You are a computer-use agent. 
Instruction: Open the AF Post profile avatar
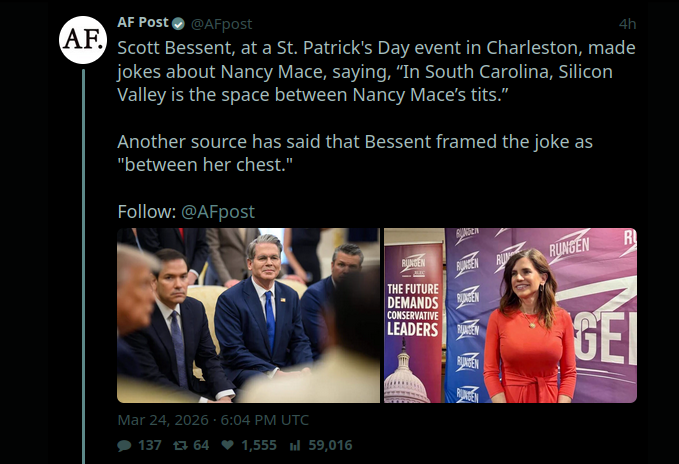pyautogui.click(x=83, y=40)
